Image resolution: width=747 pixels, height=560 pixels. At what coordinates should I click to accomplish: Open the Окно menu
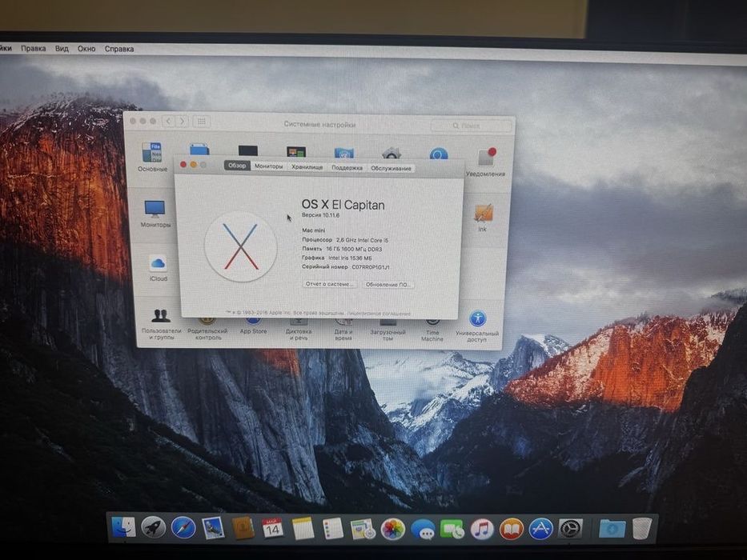86,49
